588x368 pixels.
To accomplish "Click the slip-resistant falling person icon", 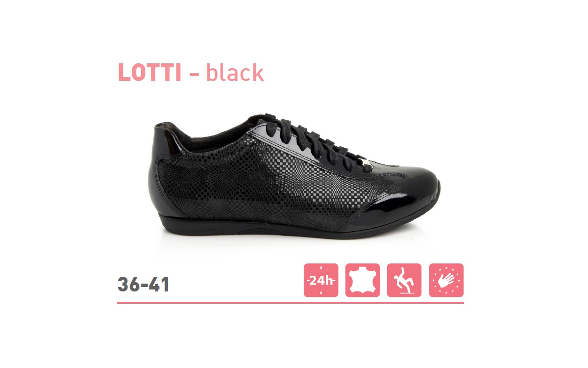I will tap(404, 280).
